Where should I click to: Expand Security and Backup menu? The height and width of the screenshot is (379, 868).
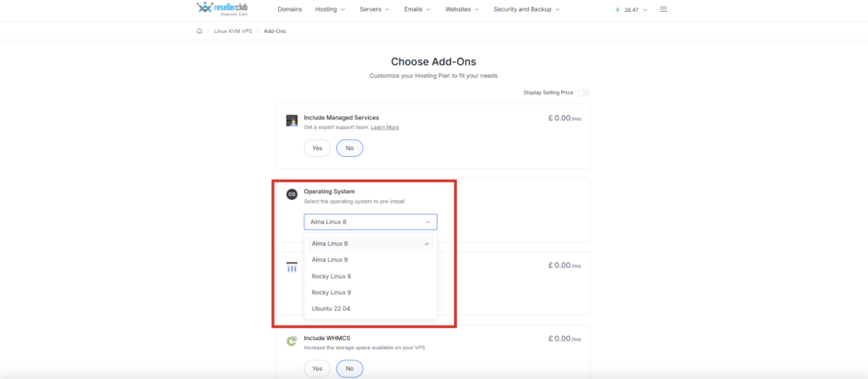click(527, 9)
